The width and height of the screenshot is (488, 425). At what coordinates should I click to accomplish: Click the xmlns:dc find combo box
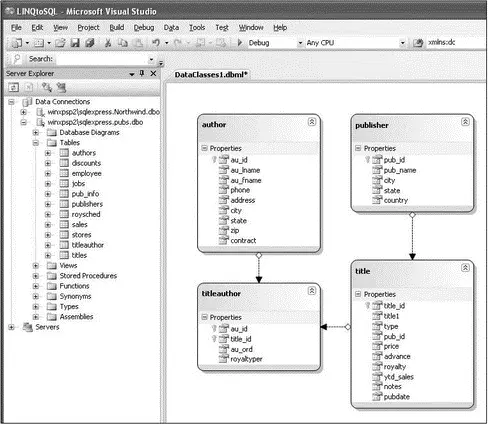tap(456, 42)
